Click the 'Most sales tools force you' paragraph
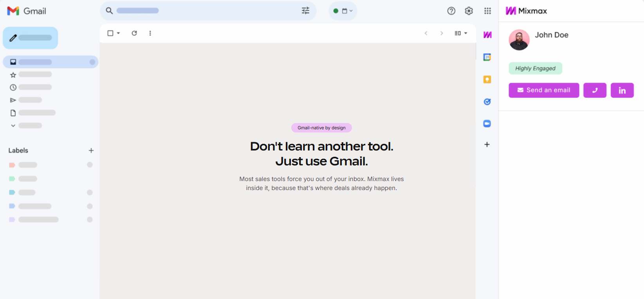Image resolution: width=644 pixels, height=299 pixels. (x=321, y=183)
